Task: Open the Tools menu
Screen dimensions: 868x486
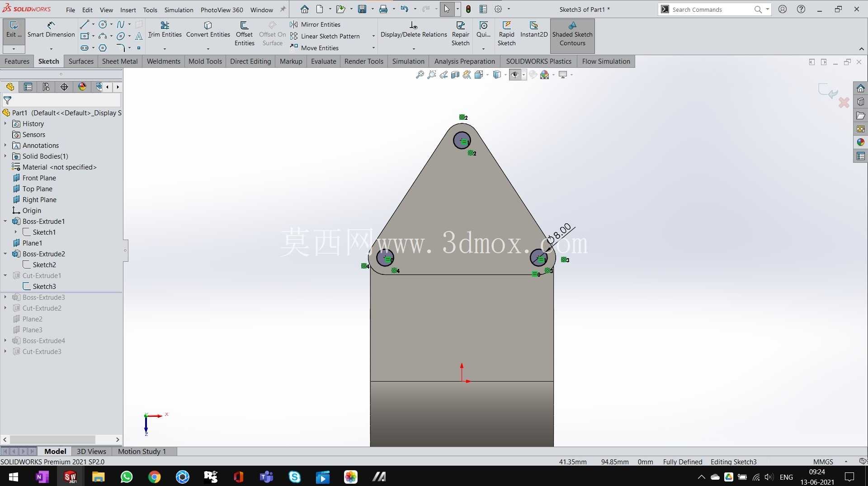Action: (x=150, y=9)
